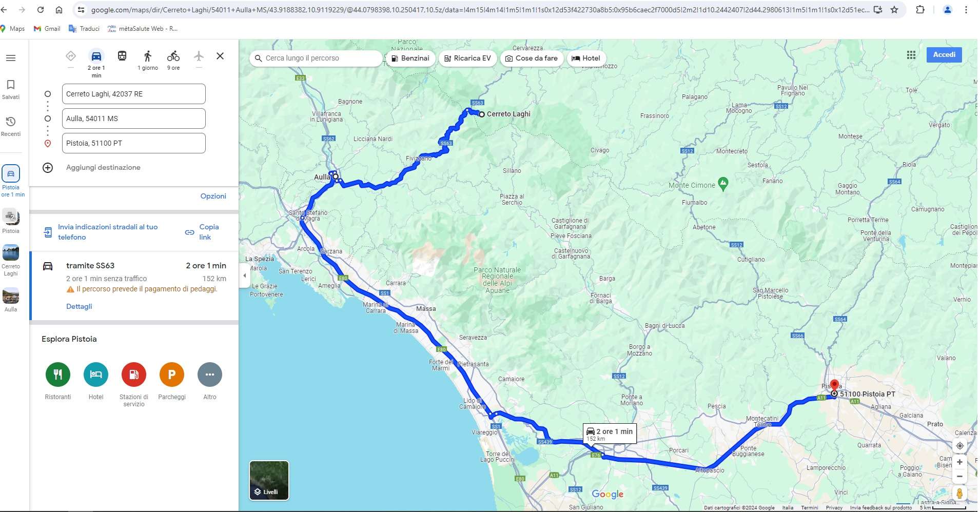The height and width of the screenshot is (512, 980).
Task: Go back in browser
Action: 5,10
